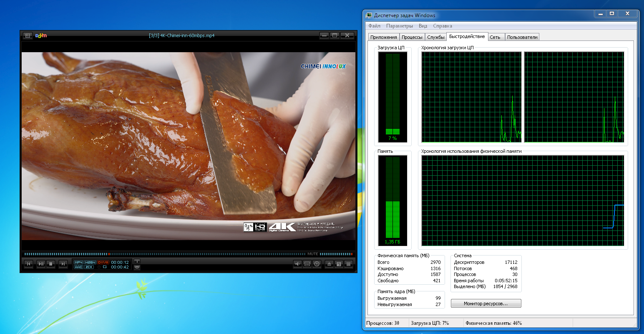This screenshot has width=644, height=334.
Task: Click the red DXVA acceleration badge
Action: [x=103, y=262]
